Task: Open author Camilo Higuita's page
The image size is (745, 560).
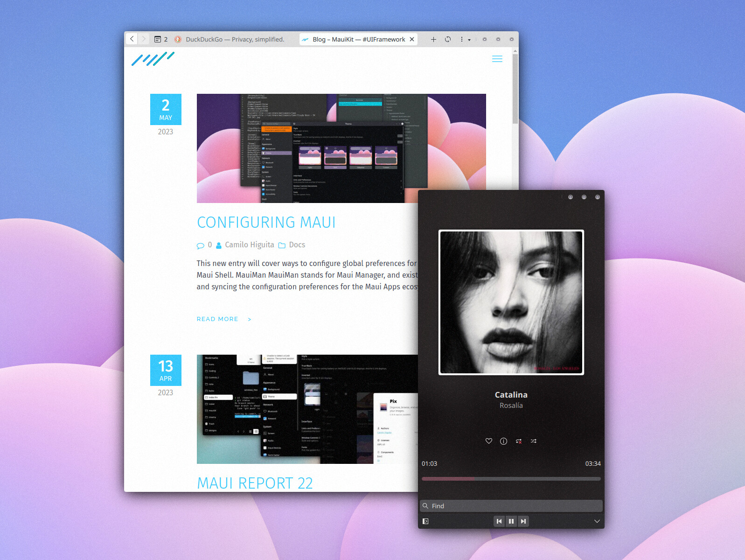Action: click(250, 245)
